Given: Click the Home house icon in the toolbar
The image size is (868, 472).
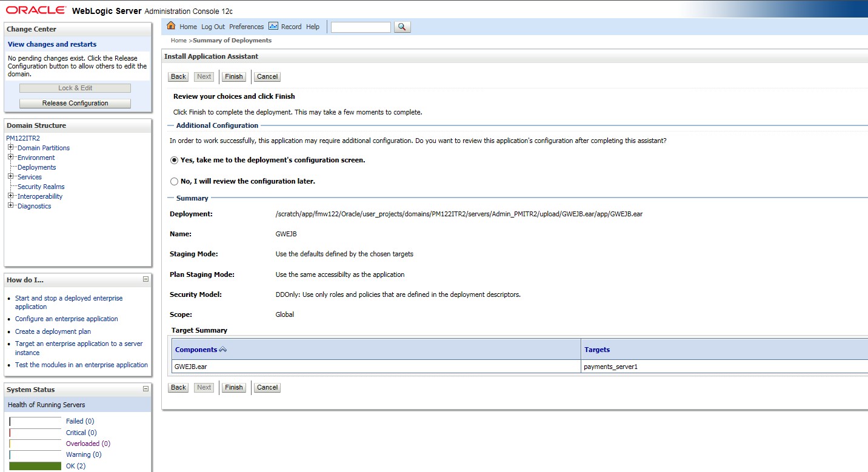Looking at the screenshot, I should [171, 26].
